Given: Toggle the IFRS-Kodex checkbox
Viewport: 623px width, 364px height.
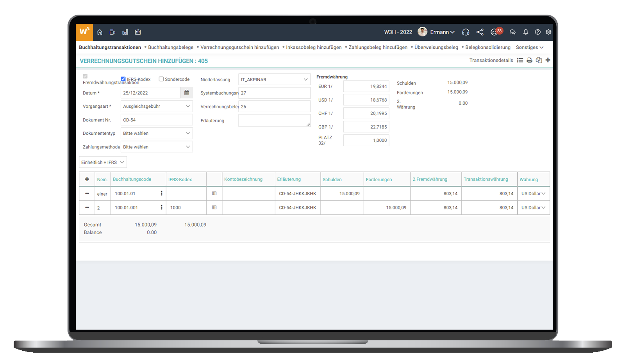Looking at the screenshot, I should click(x=123, y=79).
